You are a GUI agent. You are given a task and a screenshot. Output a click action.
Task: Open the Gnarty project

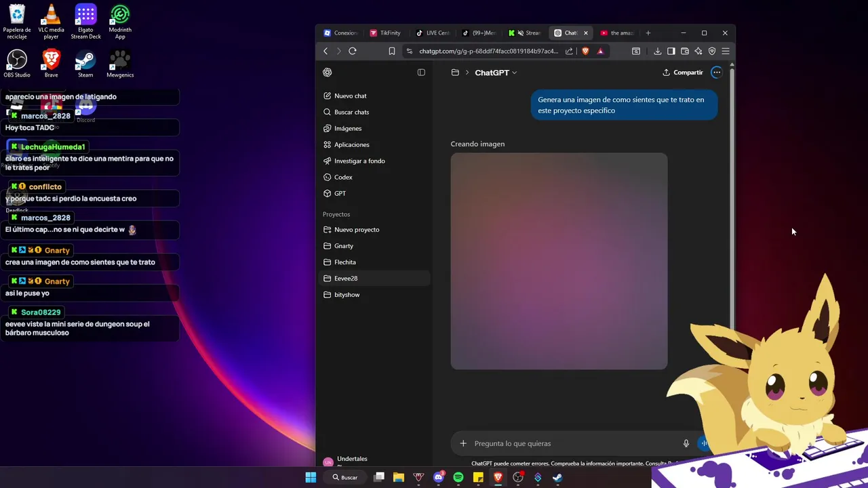374,246
